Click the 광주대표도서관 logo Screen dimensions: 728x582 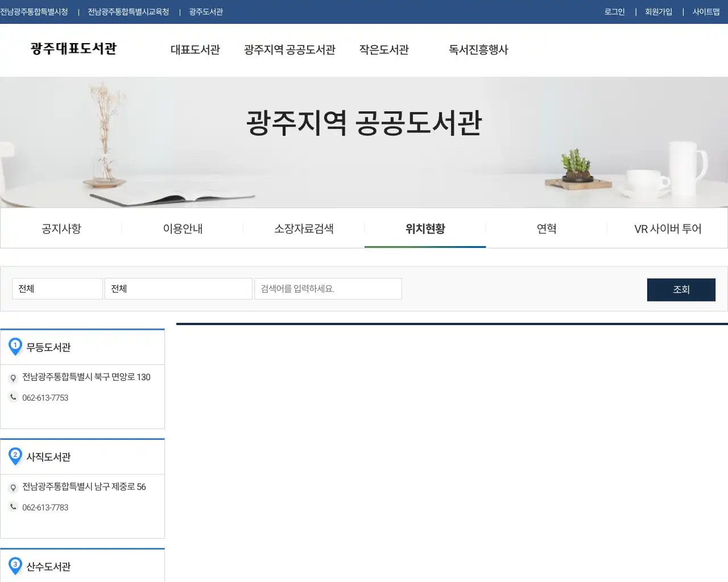point(74,48)
